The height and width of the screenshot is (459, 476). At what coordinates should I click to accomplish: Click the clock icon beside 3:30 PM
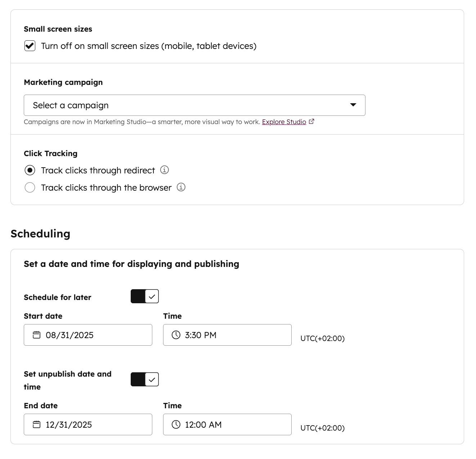tap(176, 335)
